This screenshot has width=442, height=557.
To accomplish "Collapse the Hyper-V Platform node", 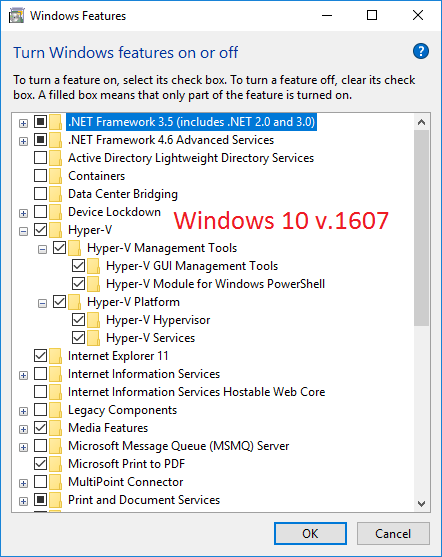I will tap(42, 303).
